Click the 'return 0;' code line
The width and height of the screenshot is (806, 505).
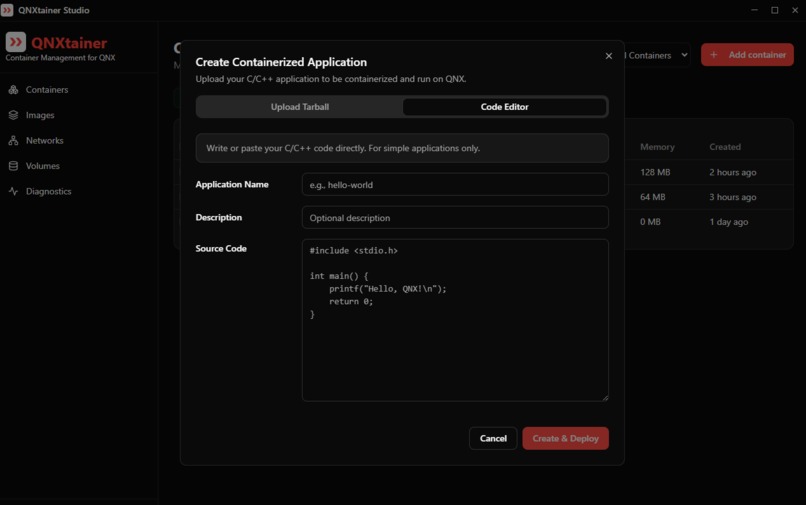click(351, 301)
